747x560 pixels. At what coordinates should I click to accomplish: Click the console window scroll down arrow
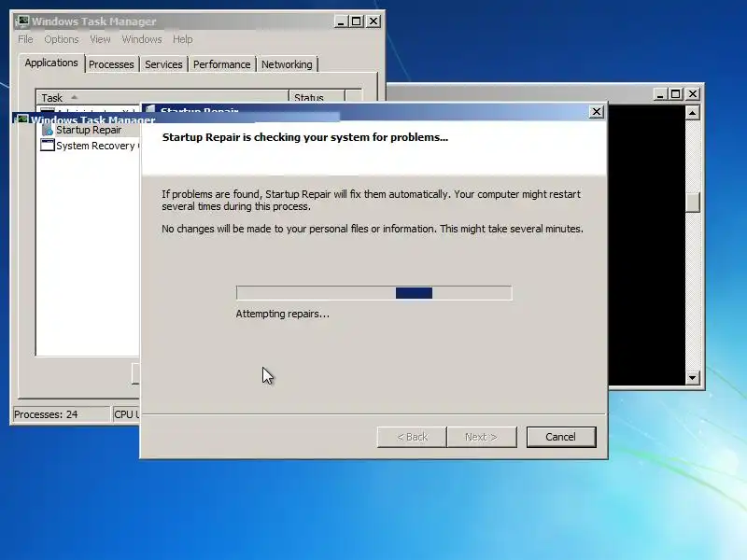pos(692,378)
